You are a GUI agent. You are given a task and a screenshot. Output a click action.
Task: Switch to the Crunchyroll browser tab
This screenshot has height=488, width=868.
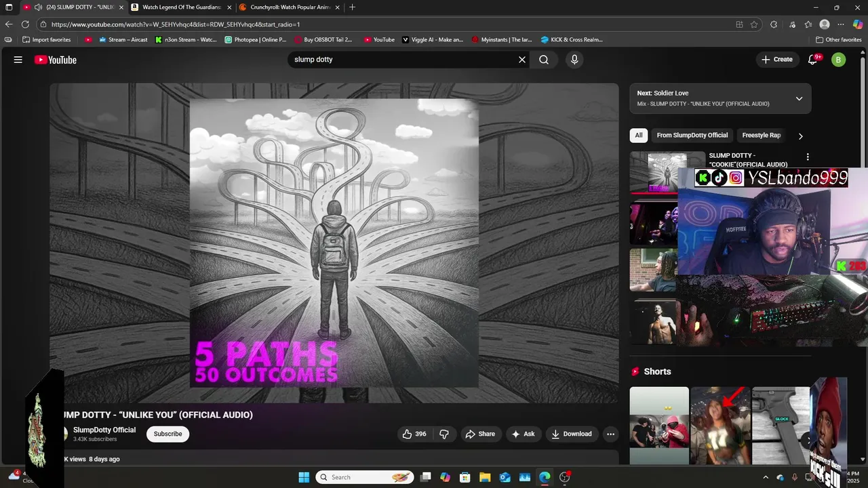[290, 7]
